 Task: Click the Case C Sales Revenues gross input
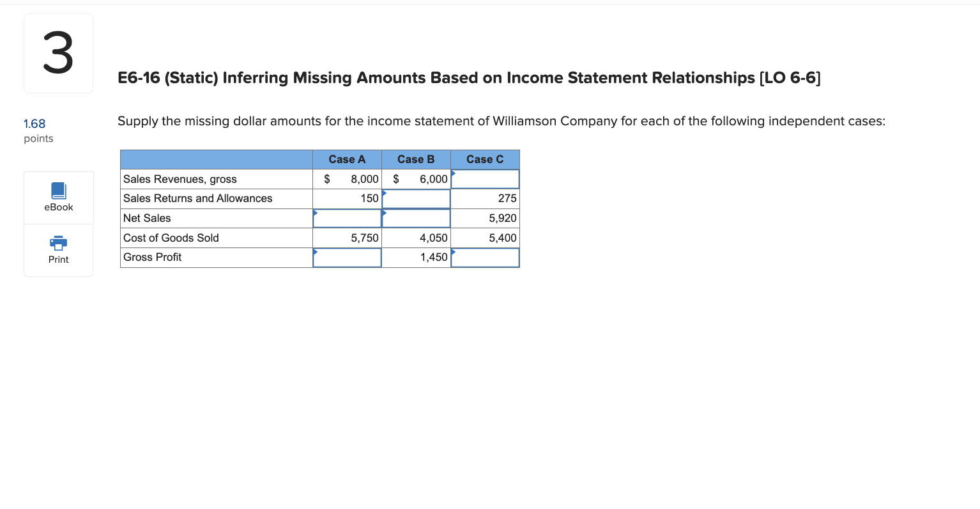pyautogui.click(x=486, y=179)
